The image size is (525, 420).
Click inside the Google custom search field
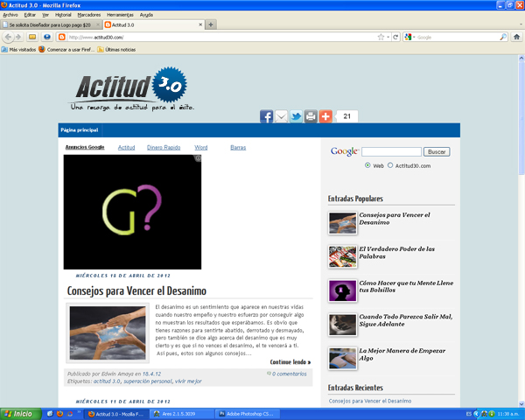[391, 151]
